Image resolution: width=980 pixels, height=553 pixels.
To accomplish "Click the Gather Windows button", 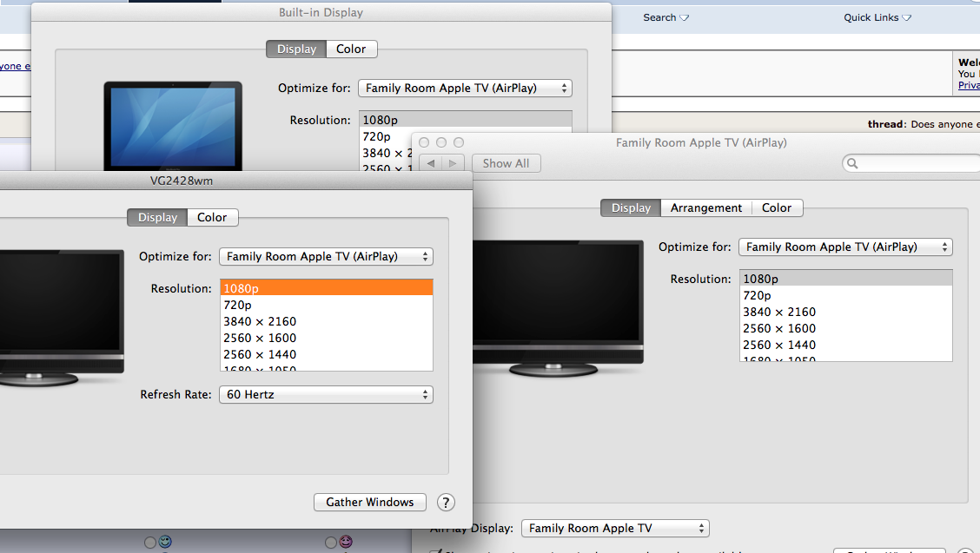I will (370, 503).
